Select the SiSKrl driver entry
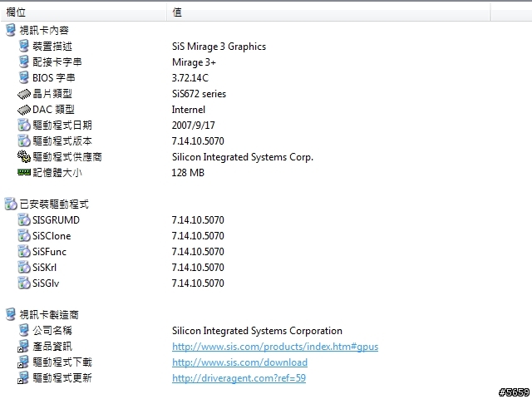Viewport: 532px width, 399px height. [266, 268]
